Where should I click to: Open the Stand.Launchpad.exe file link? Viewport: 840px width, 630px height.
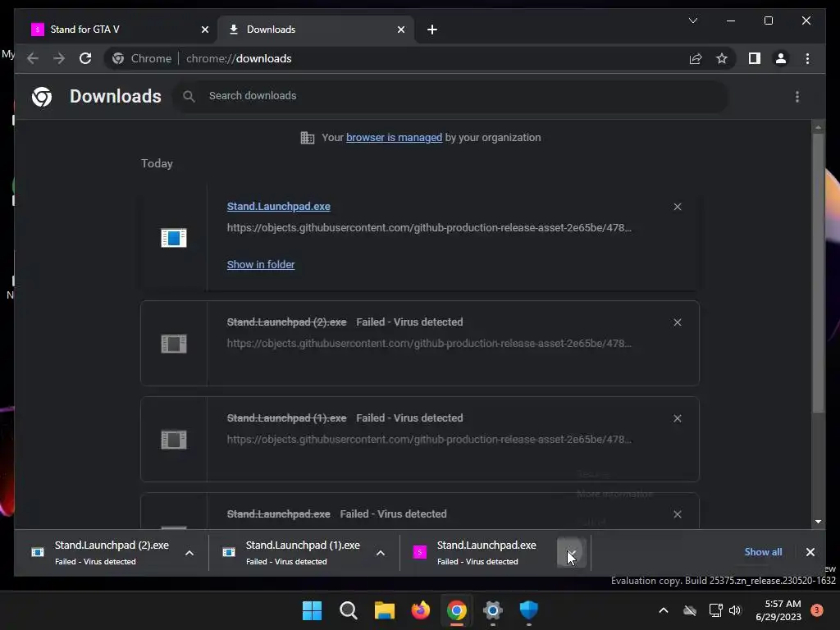click(278, 206)
